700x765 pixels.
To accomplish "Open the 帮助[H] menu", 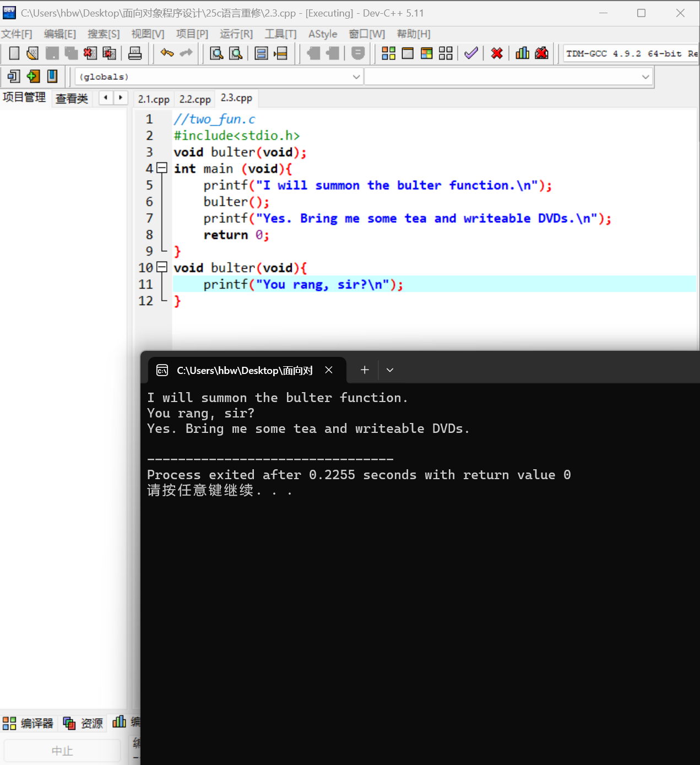I will click(x=414, y=34).
